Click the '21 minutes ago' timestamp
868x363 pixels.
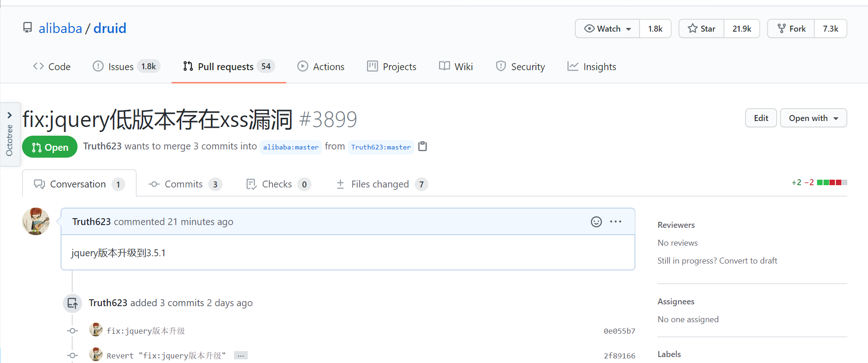pos(200,221)
